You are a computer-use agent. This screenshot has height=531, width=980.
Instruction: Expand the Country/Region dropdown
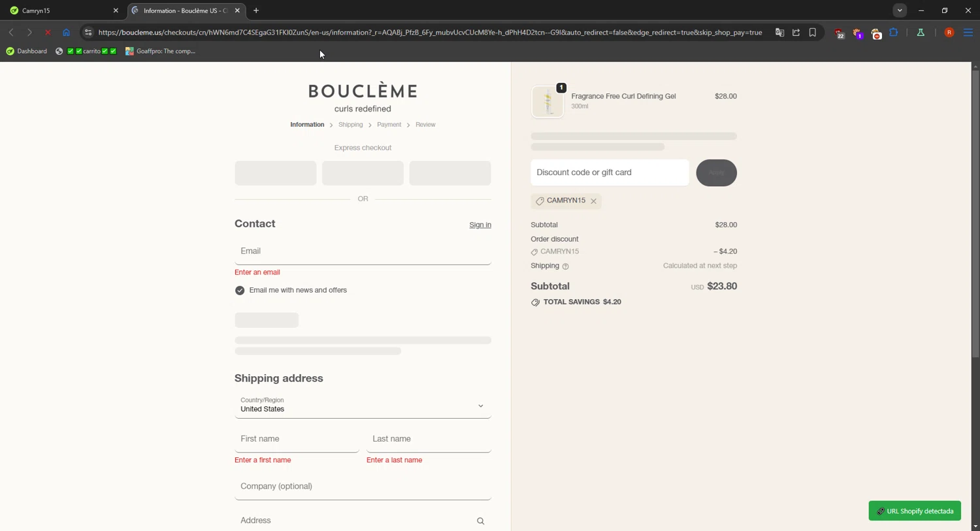[x=363, y=406]
